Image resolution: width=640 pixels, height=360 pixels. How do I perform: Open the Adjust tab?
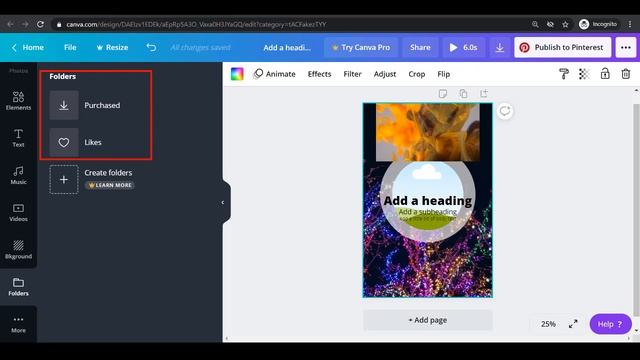click(385, 74)
